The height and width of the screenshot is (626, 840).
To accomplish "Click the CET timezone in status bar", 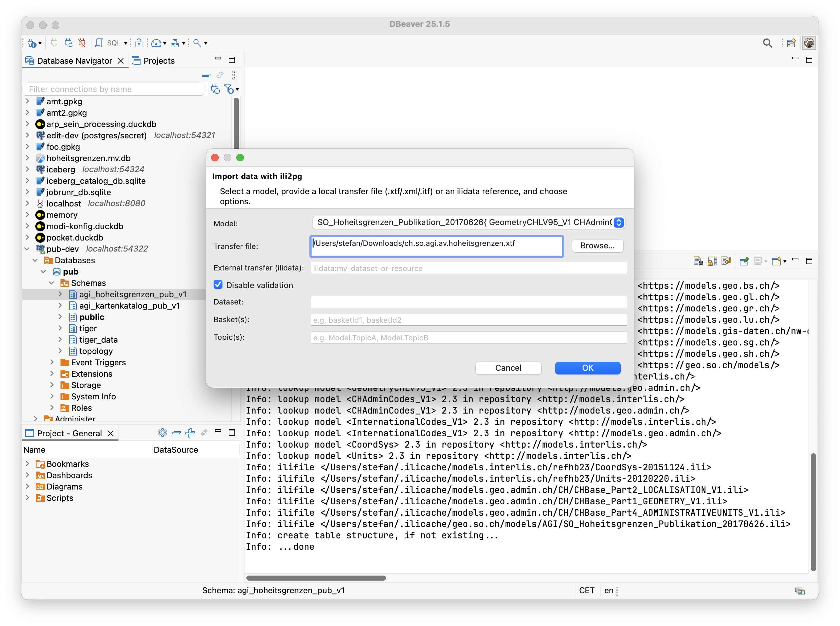I will (586, 590).
